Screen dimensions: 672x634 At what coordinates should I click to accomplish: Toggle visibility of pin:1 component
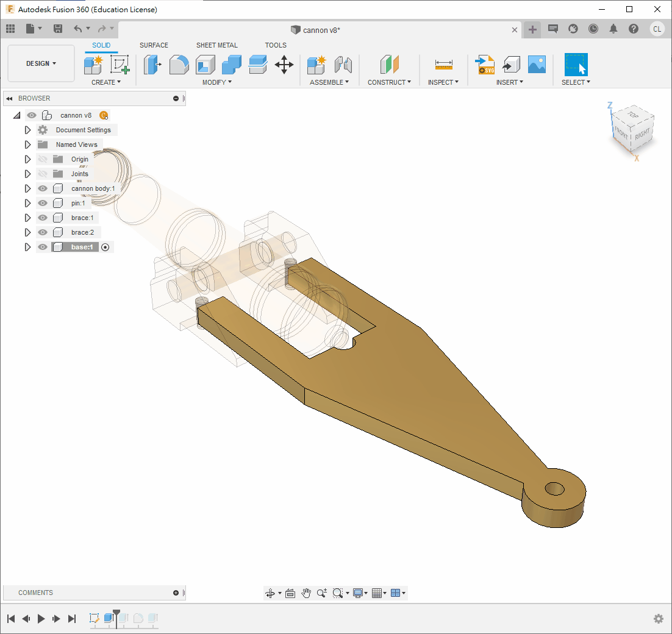43,203
